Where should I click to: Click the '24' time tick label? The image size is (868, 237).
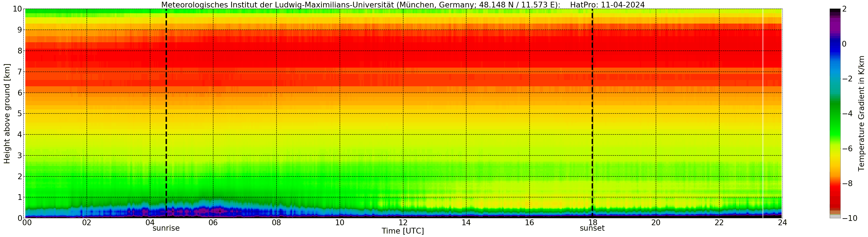pos(782,223)
